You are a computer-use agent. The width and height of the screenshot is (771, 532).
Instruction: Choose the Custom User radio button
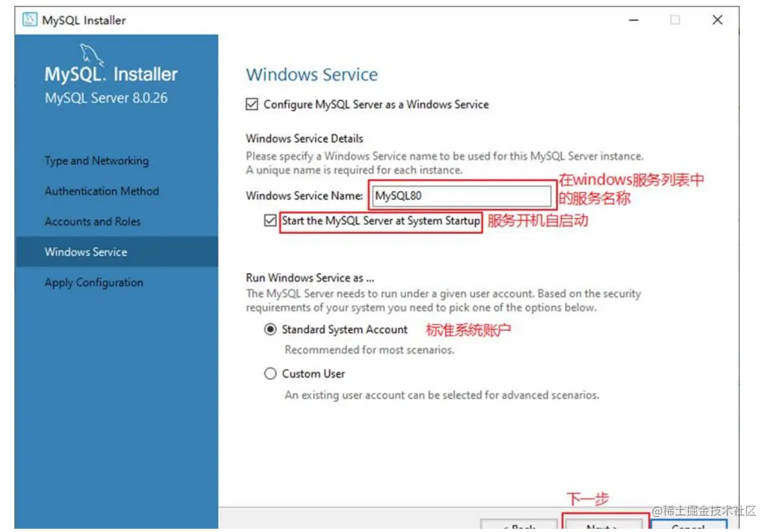coord(270,374)
